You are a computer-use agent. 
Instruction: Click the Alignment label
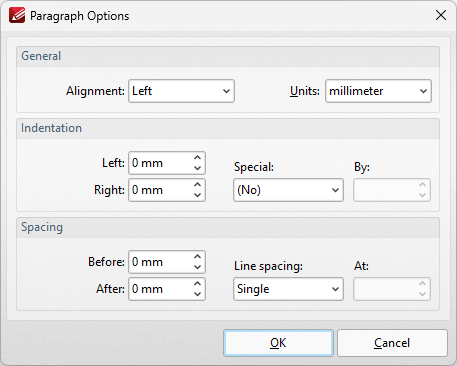[95, 91]
